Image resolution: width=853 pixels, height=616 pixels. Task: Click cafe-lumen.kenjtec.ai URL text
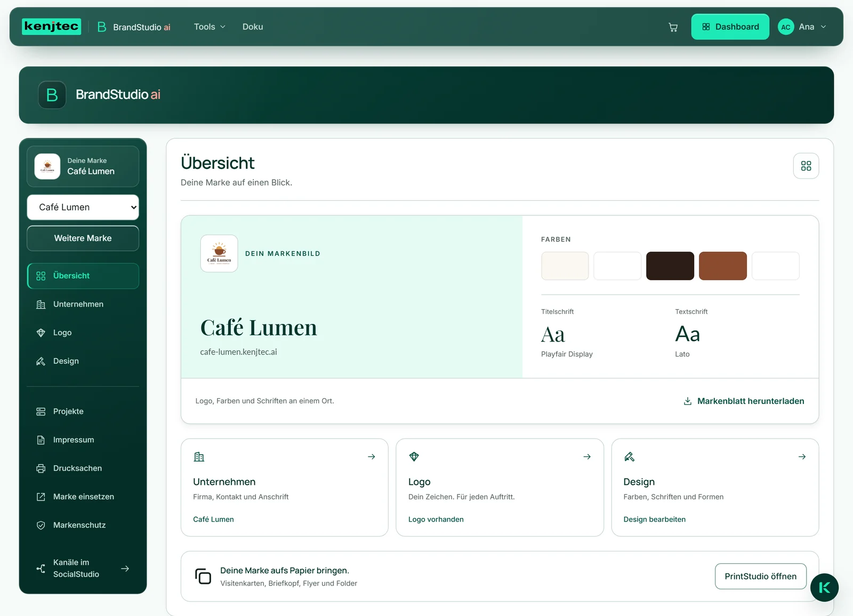[238, 352]
